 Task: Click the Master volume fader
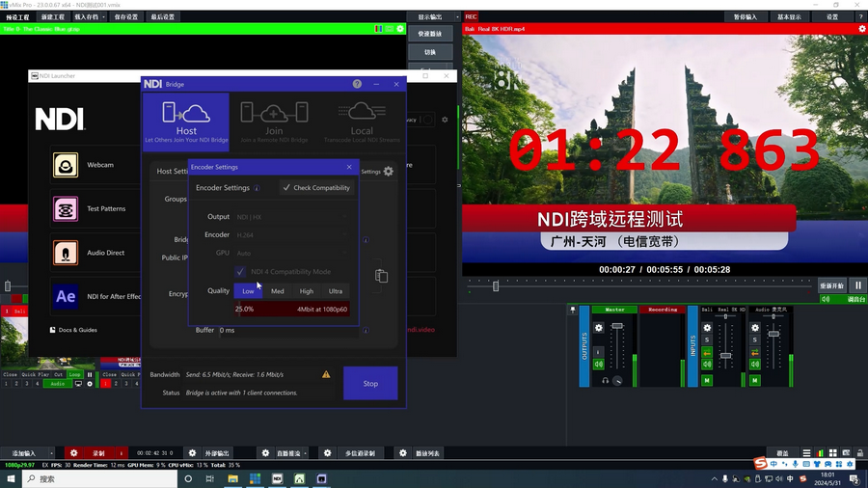(617, 328)
